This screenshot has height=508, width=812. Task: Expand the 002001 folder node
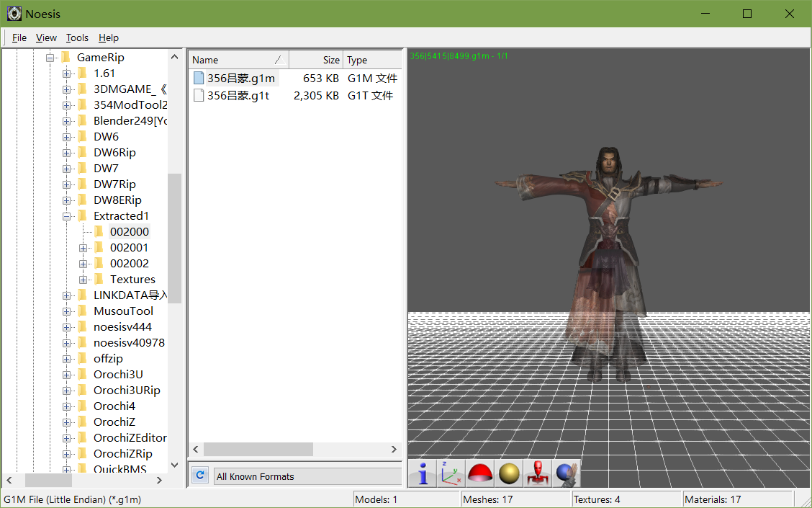pos(83,249)
